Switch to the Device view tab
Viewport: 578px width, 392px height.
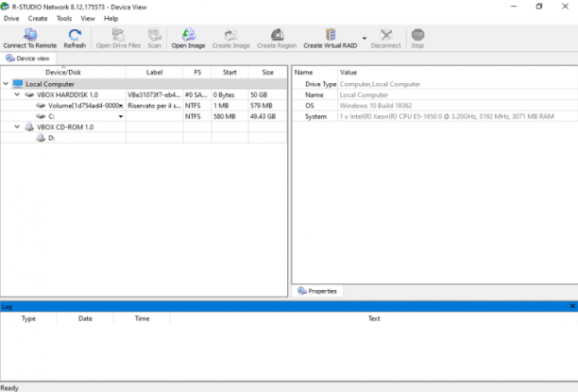(27, 59)
